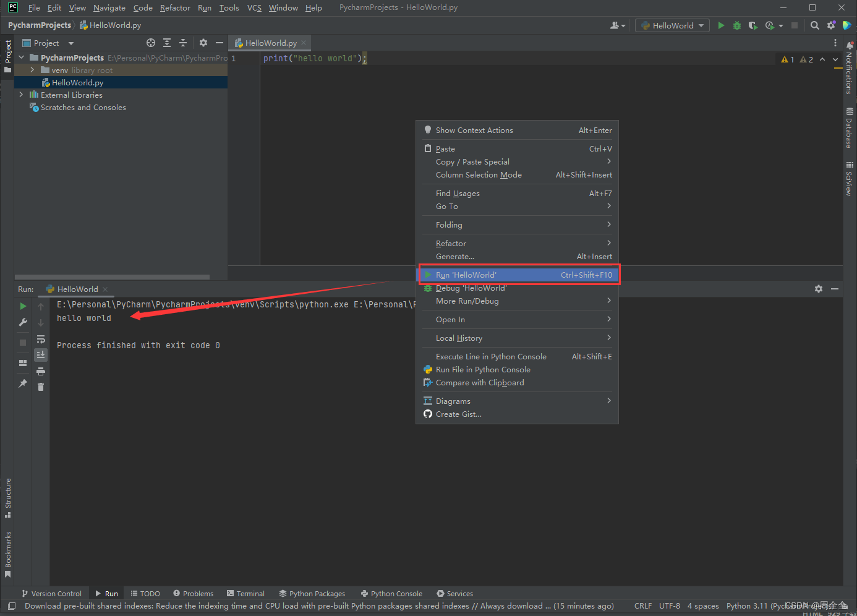857x616 pixels.
Task: Hide the Project panel with minus icon
Action: [220, 43]
